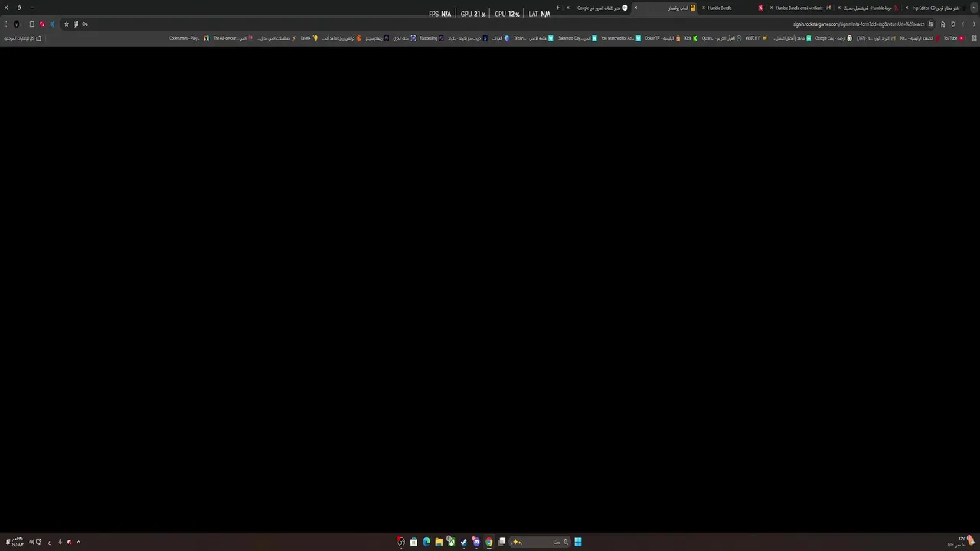Close the Google Password Manager tab
Screen dimensions: 980x551
click(x=568, y=8)
